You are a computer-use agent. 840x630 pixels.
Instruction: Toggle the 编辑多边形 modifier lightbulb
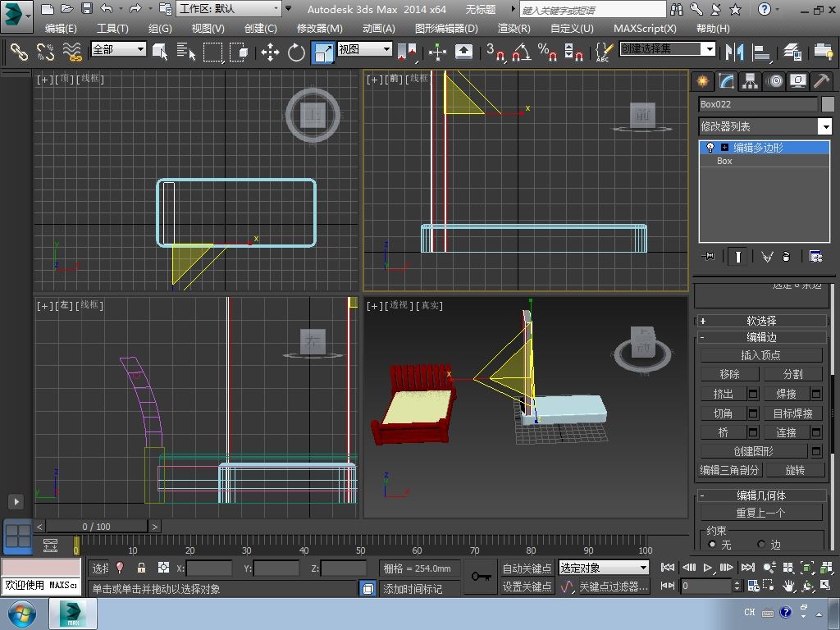click(x=710, y=148)
